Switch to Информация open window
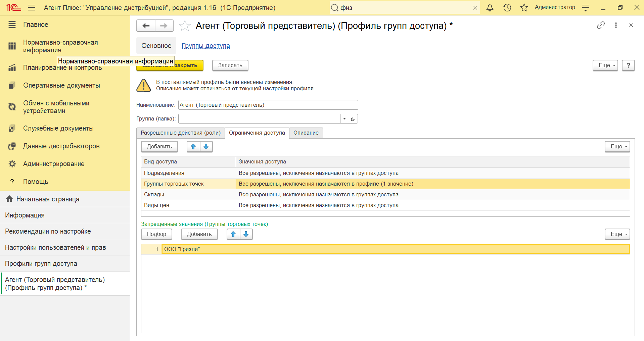This screenshot has width=644, height=341. point(65,215)
